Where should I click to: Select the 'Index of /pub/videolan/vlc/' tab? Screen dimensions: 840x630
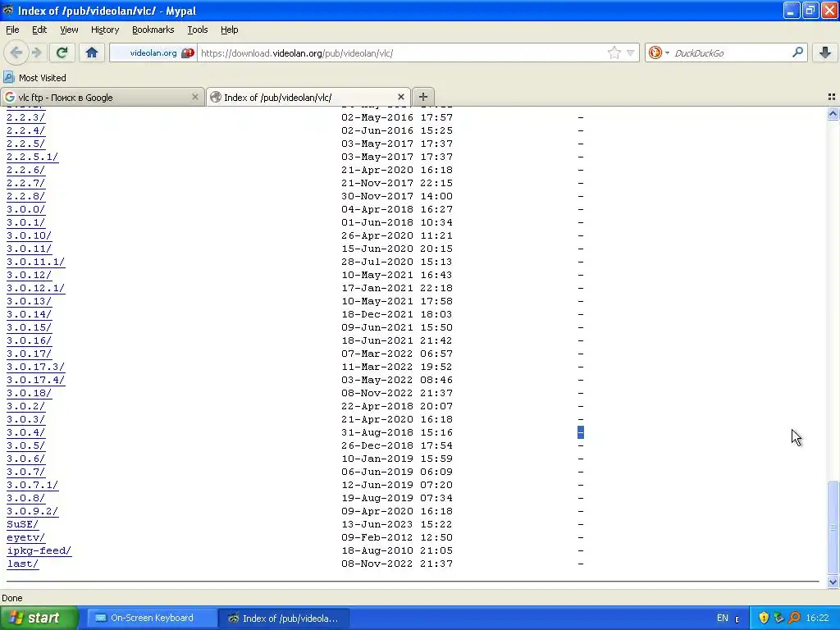tap(308, 97)
